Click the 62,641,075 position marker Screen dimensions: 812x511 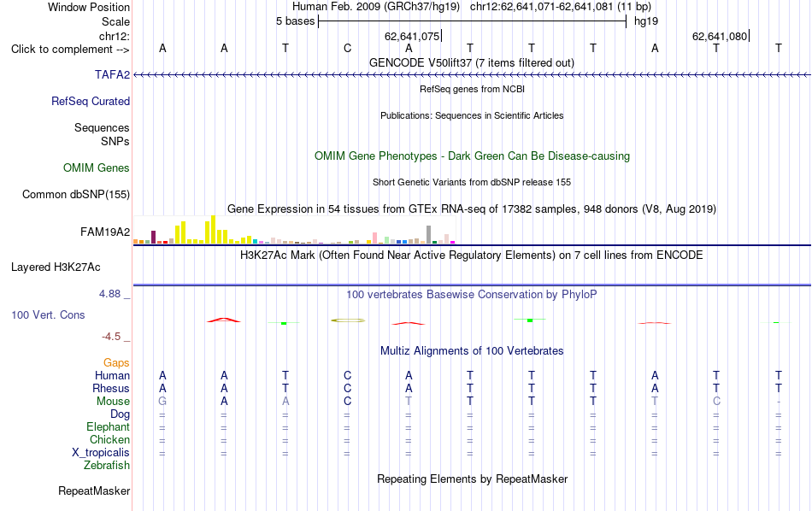click(413, 36)
